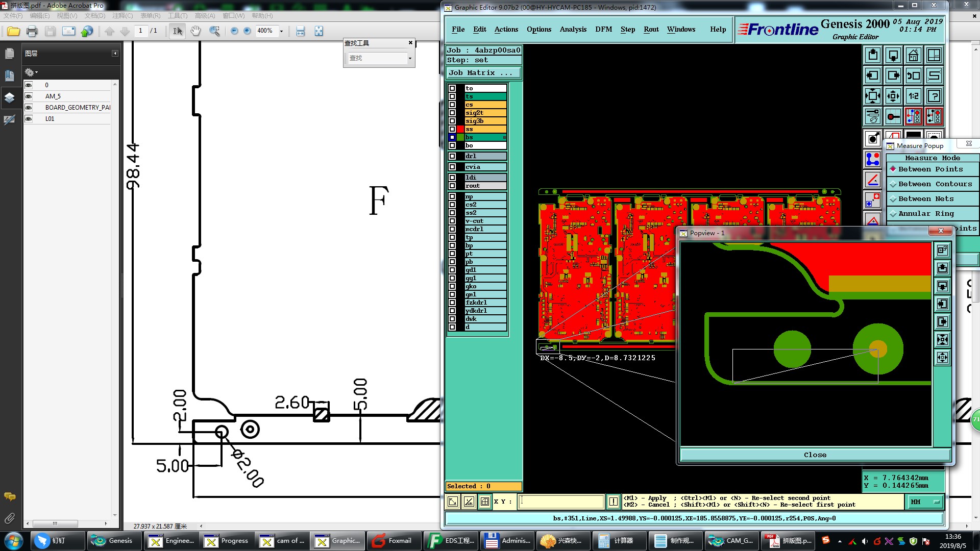This screenshot has width=980, height=551.
Task: Click the pan left arrow icon
Action: [x=872, y=76]
